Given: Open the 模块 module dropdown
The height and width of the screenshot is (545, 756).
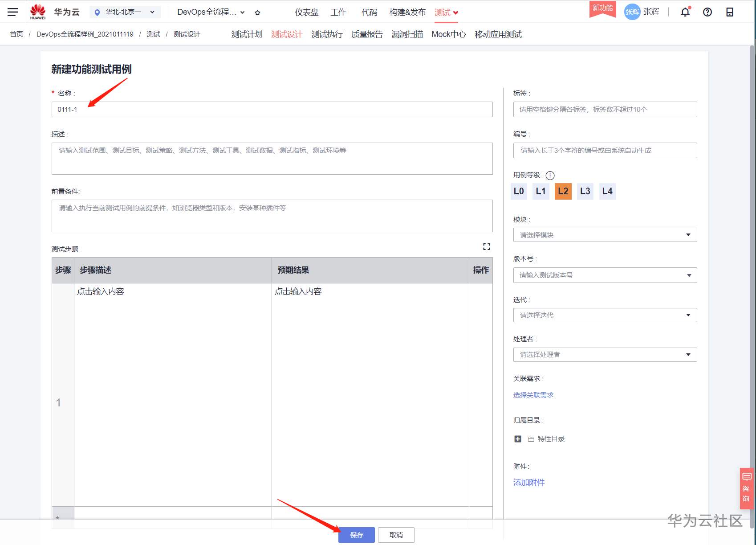Looking at the screenshot, I should tap(605, 235).
